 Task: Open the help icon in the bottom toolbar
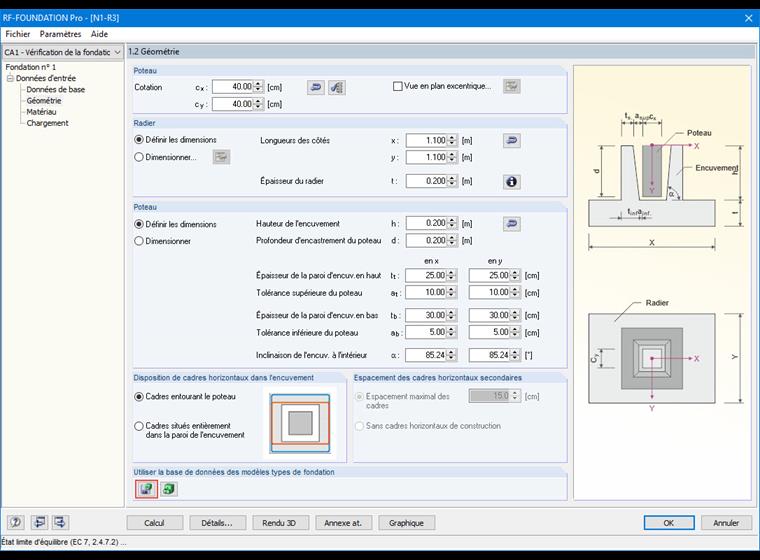16,522
